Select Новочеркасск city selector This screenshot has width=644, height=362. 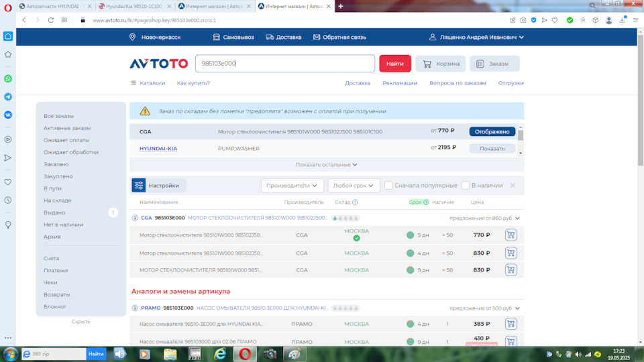pos(155,37)
